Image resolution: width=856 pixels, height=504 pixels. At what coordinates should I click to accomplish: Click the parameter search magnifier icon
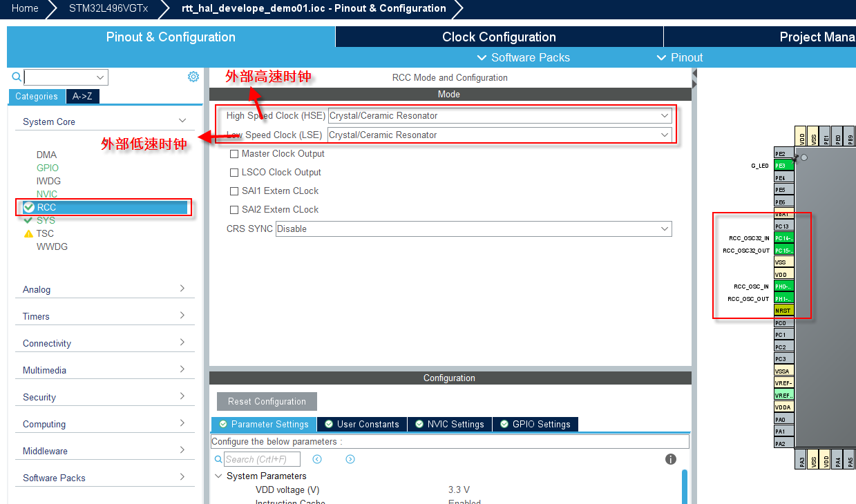coord(218,459)
